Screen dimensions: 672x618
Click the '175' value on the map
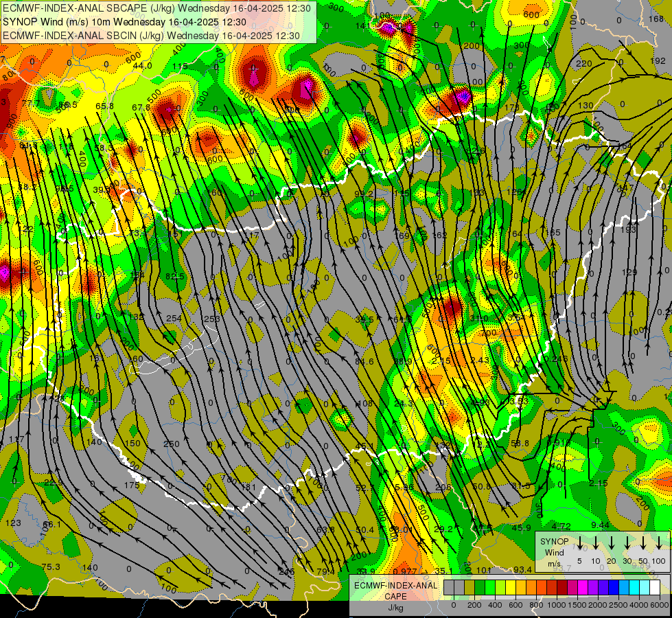tap(132, 485)
